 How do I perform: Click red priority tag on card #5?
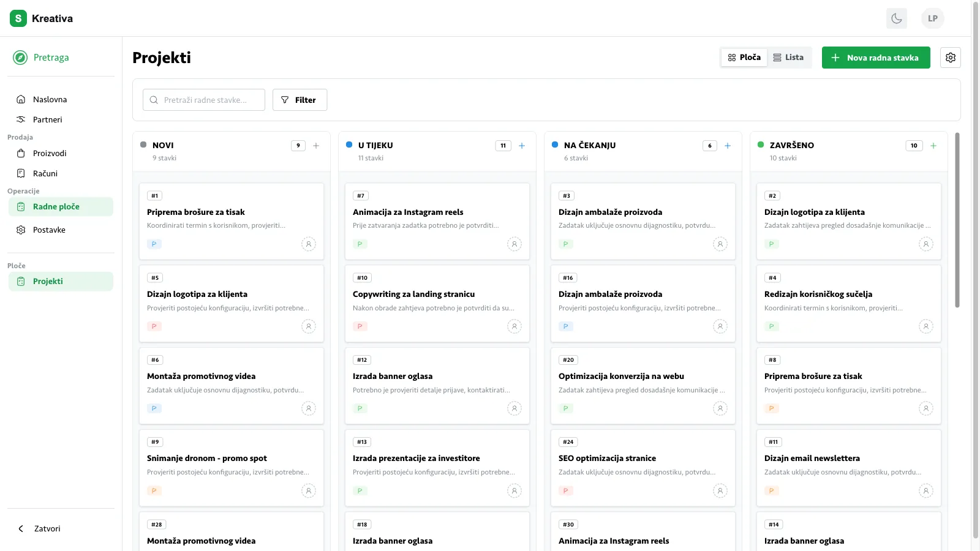tap(154, 326)
